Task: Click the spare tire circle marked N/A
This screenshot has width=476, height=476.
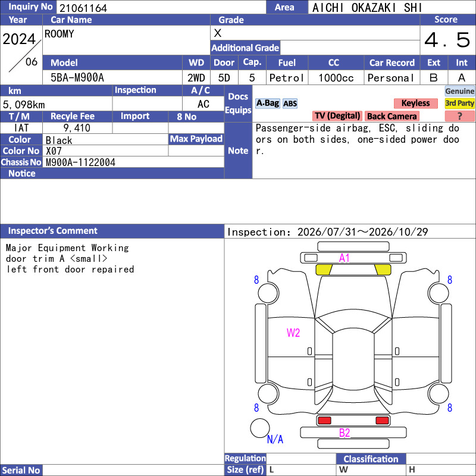Action: coord(260,428)
